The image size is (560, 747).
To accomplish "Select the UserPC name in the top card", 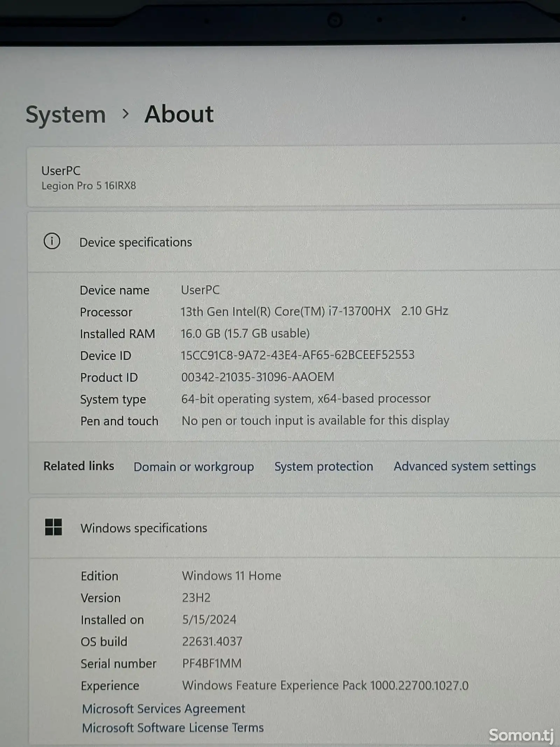I will [x=61, y=171].
